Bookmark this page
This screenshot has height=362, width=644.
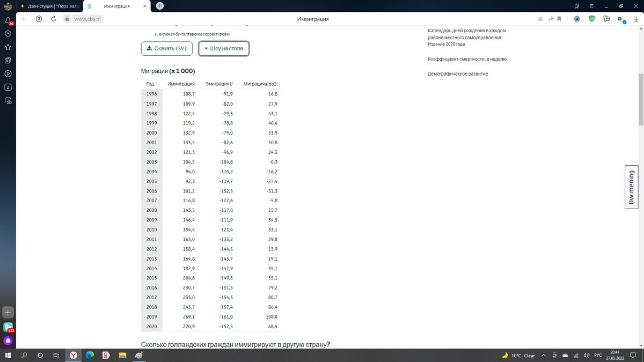[559, 19]
